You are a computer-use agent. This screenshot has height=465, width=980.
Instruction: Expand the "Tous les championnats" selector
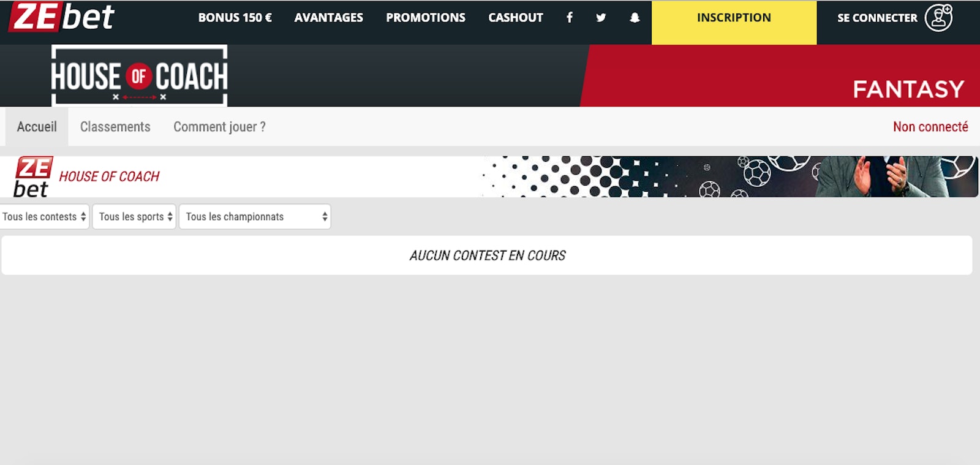[254, 217]
